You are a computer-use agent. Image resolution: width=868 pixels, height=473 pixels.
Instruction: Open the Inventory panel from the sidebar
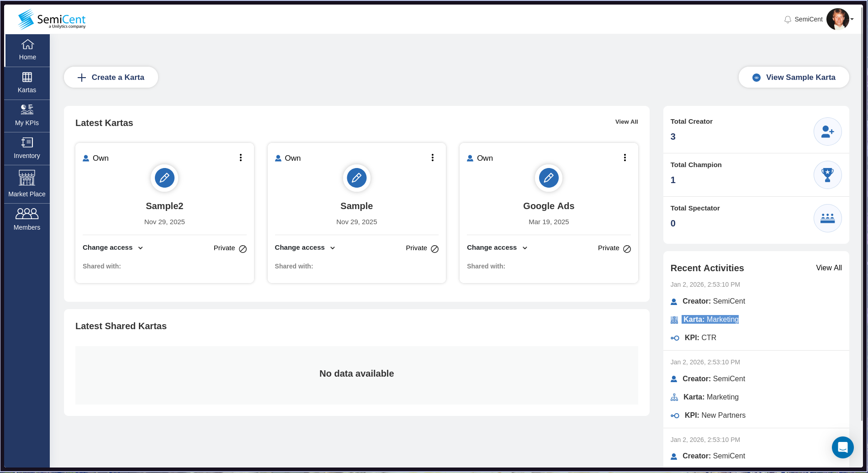(x=27, y=148)
